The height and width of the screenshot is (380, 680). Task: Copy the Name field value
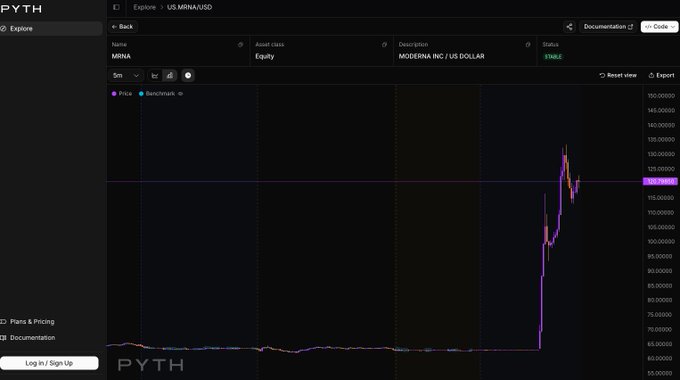(240, 45)
